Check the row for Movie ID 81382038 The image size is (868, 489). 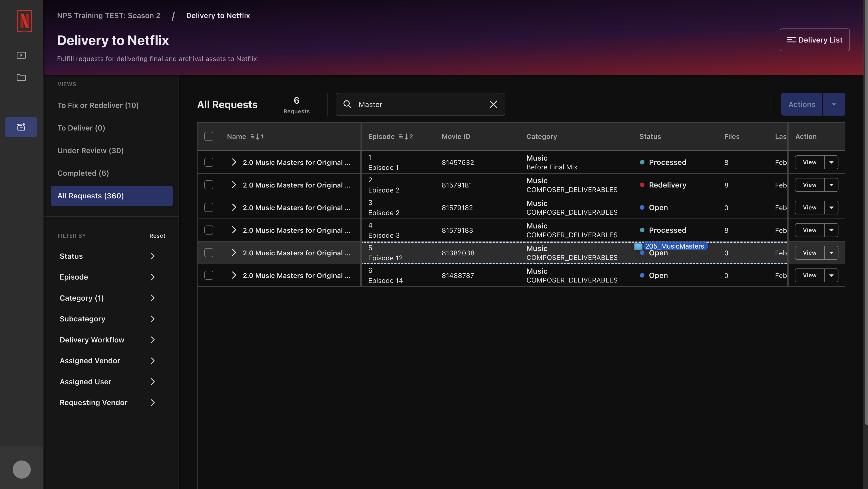click(x=209, y=253)
